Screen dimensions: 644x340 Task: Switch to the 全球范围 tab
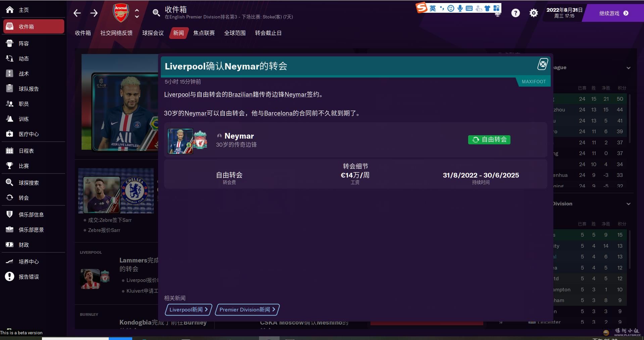[x=235, y=33]
